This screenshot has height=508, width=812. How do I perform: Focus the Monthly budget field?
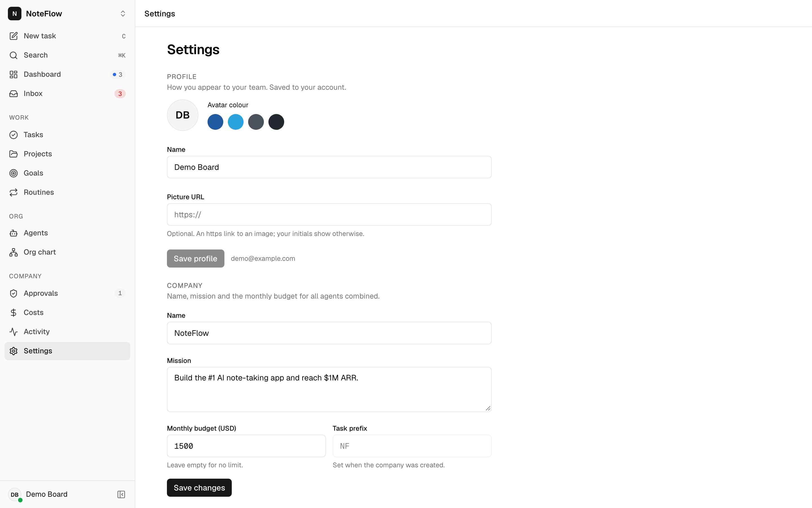[x=246, y=446]
